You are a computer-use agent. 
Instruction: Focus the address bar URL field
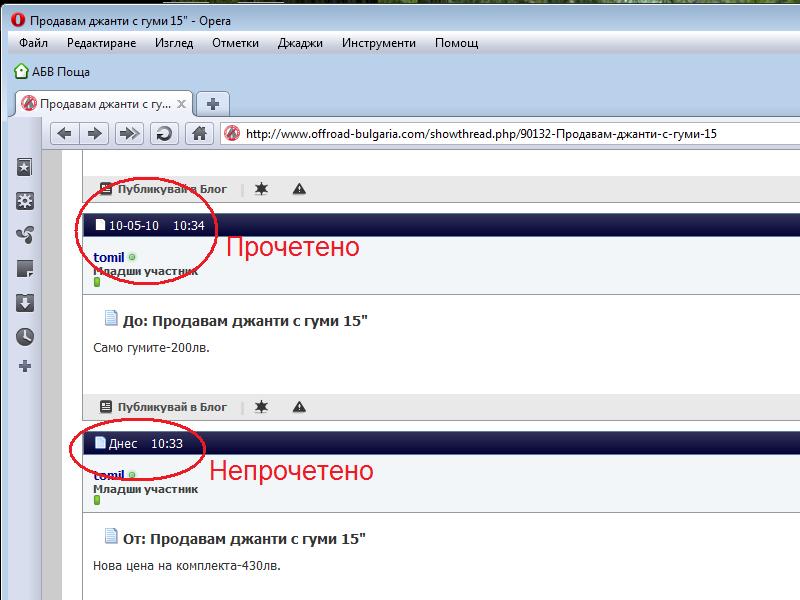(510, 134)
